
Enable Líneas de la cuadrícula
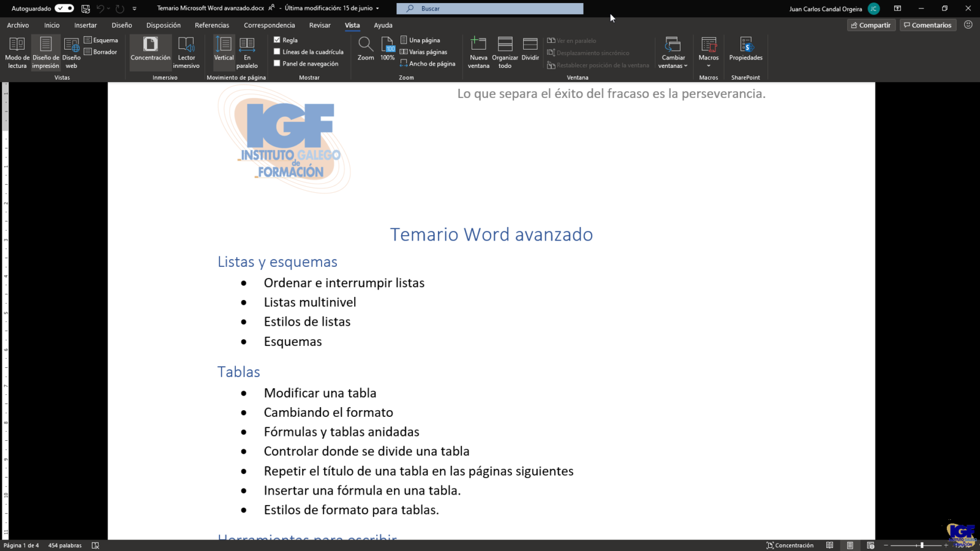point(277,52)
